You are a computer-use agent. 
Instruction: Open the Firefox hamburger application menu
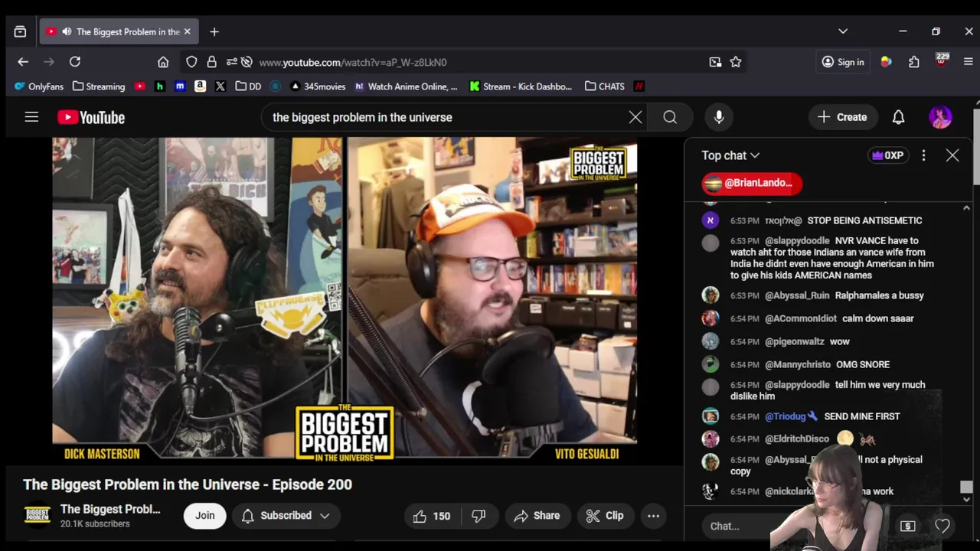969,62
